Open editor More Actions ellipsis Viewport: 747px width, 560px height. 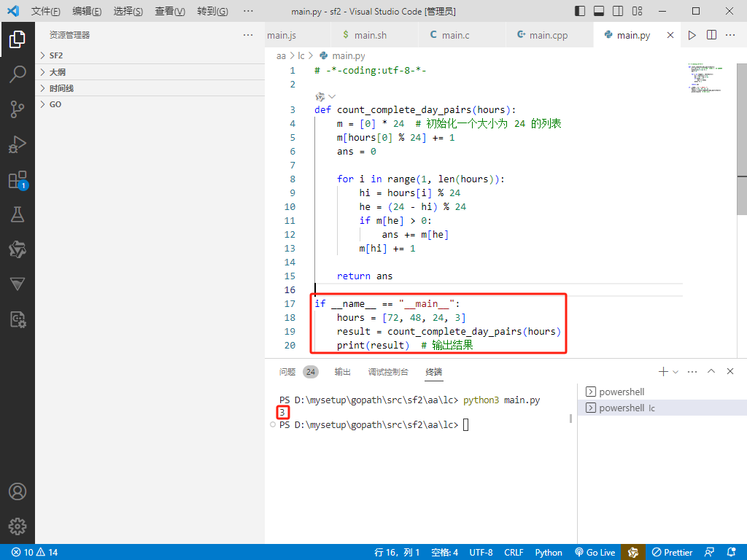coord(730,35)
